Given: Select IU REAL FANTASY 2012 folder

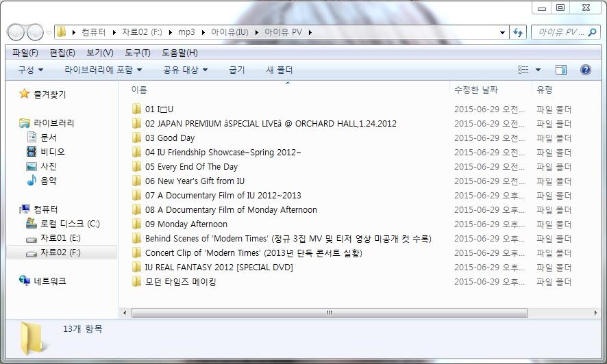Looking at the screenshot, I should click(x=212, y=267).
